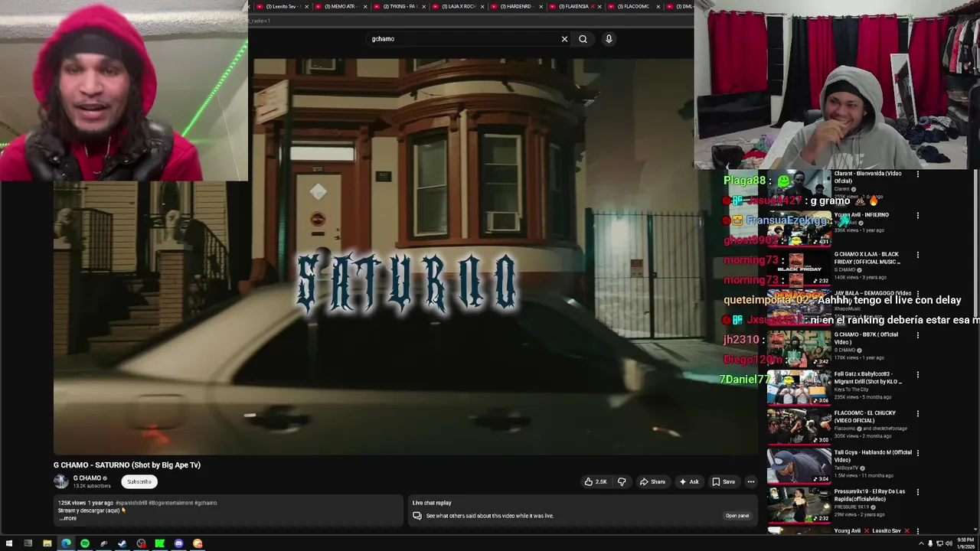980x551 pixels.
Task: Like the video showing 2.5K likes
Action: coord(596,481)
